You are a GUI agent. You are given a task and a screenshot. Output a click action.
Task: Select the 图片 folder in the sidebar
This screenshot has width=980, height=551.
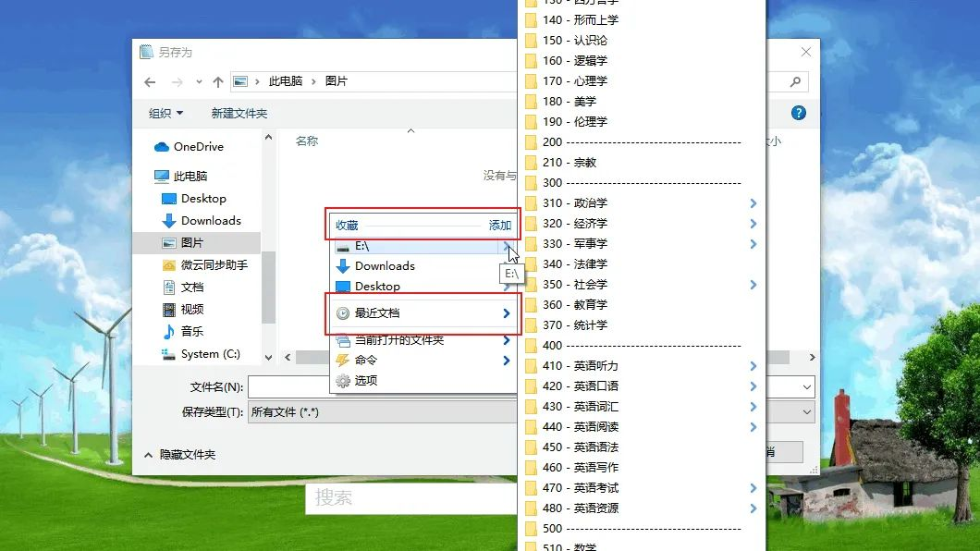tap(196, 243)
